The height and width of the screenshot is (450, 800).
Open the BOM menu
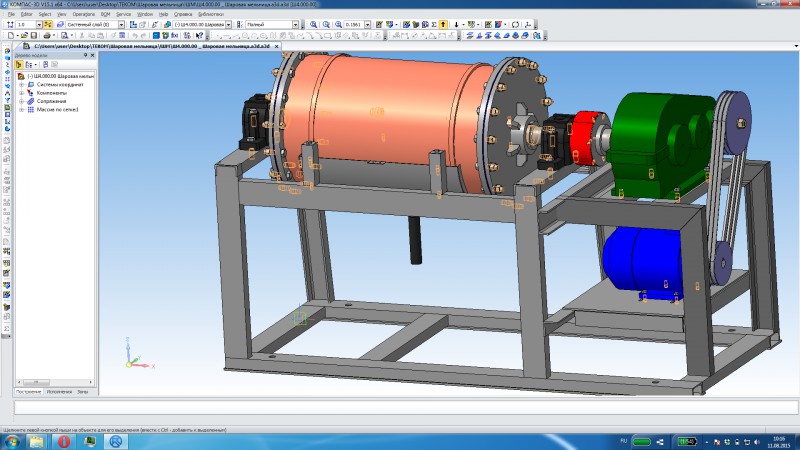pyautogui.click(x=106, y=14)
